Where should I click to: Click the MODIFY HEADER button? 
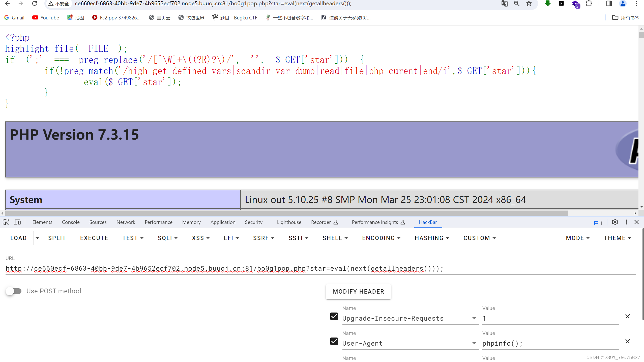pos(358,291)
